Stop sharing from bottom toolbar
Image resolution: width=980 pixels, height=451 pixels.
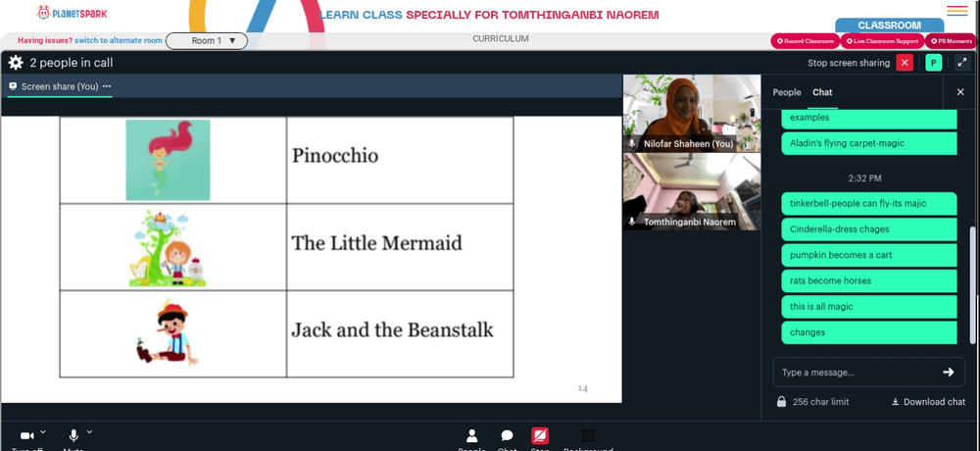540,439
